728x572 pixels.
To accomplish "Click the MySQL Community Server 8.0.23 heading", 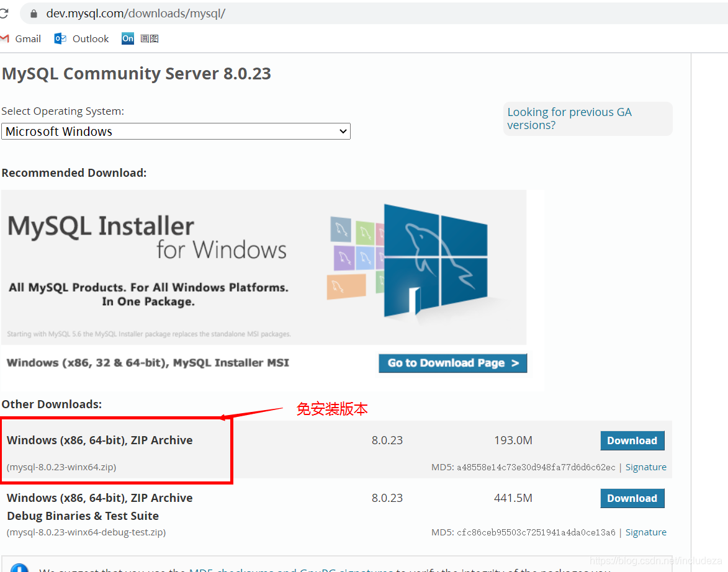I will pos(136,73).
